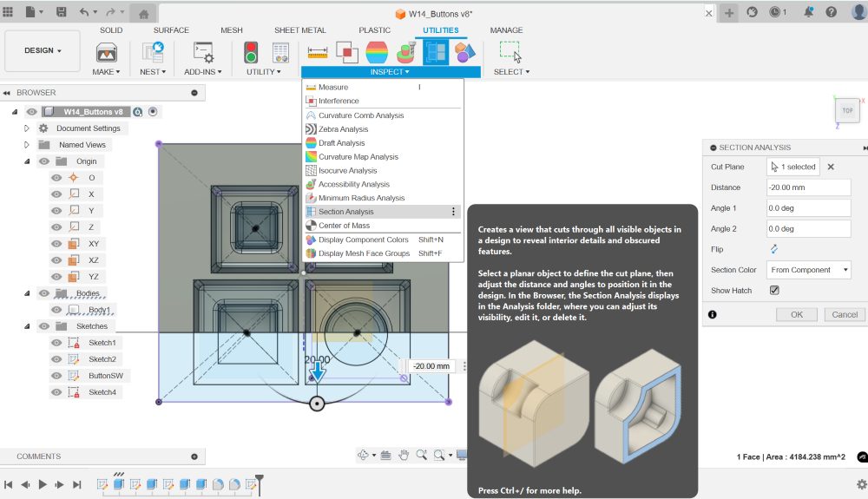Click the Pan hand icon in navigation bar
The image size is (868, 499).
pos(404,455)
